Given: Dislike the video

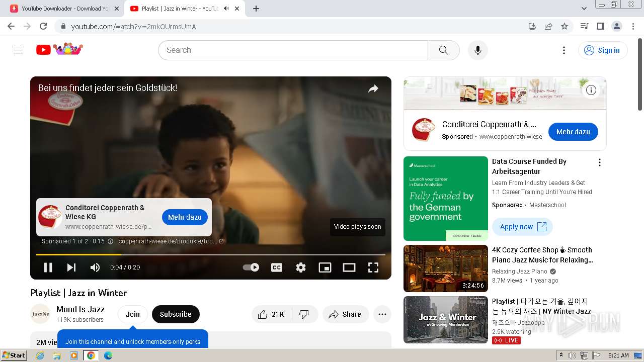Looking at the screenshot, I should click(304, 314).
